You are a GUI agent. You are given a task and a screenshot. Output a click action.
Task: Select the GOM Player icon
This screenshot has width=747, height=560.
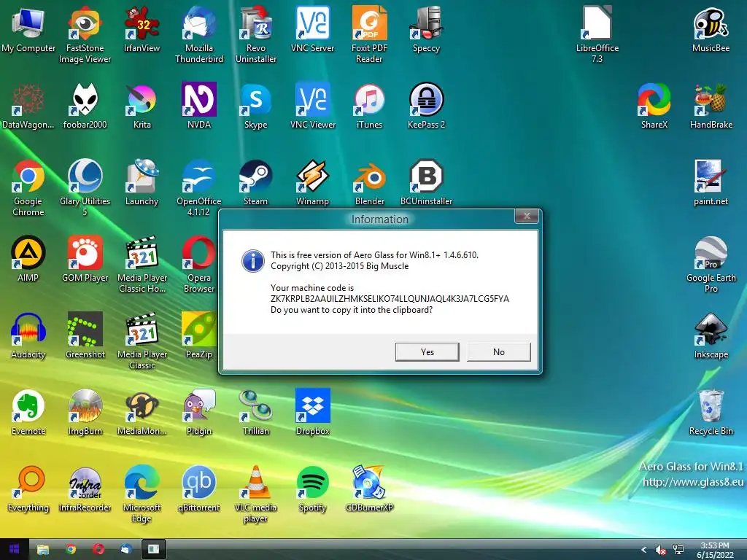click(x=85, y=260)
